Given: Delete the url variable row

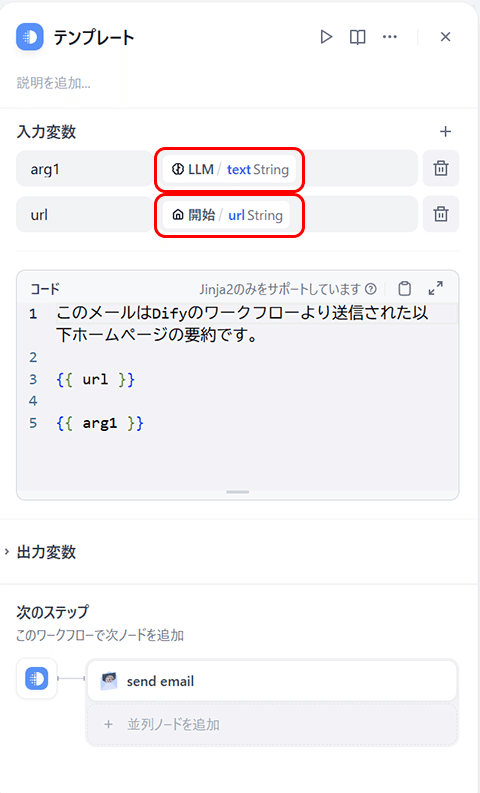Looking at the screenshot, I should pyautogui.click(x=441, y=214).
